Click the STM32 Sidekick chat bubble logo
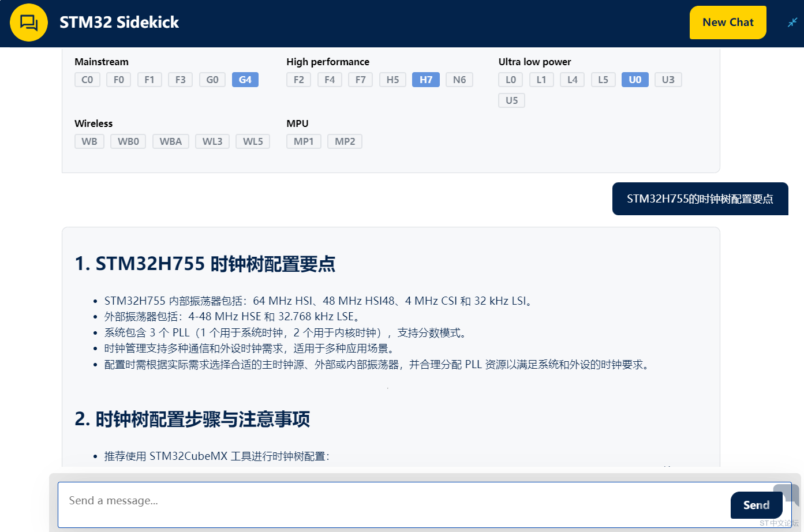 click(x=28, y=22)
